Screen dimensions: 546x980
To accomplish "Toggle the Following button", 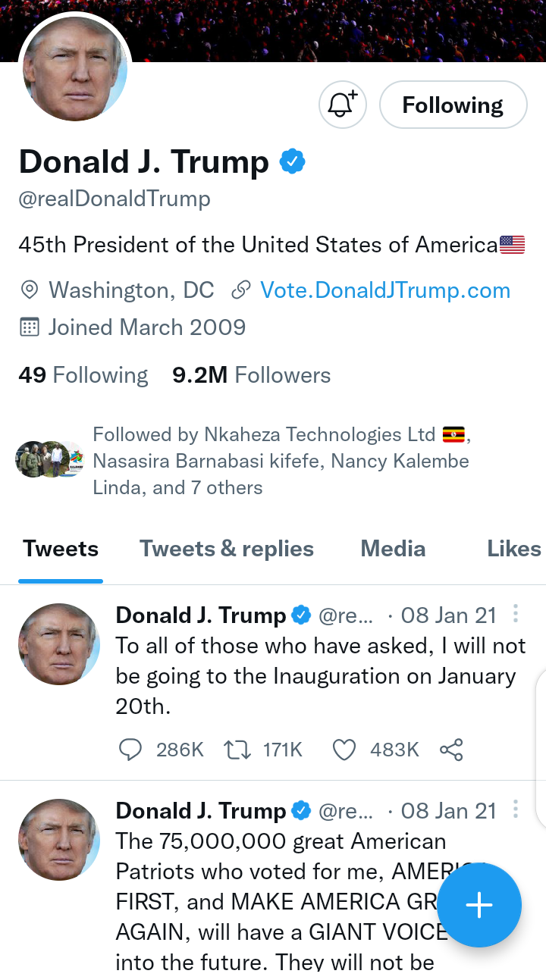I will pyautogui.click(x=453, y=105).
